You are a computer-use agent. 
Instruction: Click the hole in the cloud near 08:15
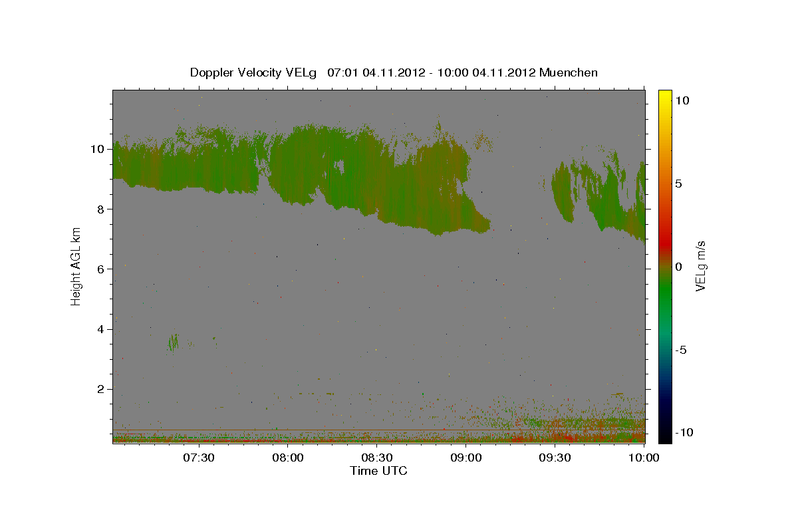click(340, 166)
